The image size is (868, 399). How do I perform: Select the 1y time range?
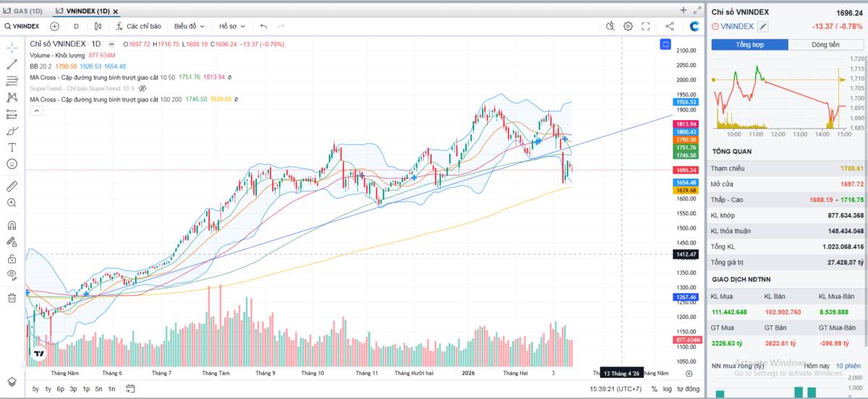(48, 389)
